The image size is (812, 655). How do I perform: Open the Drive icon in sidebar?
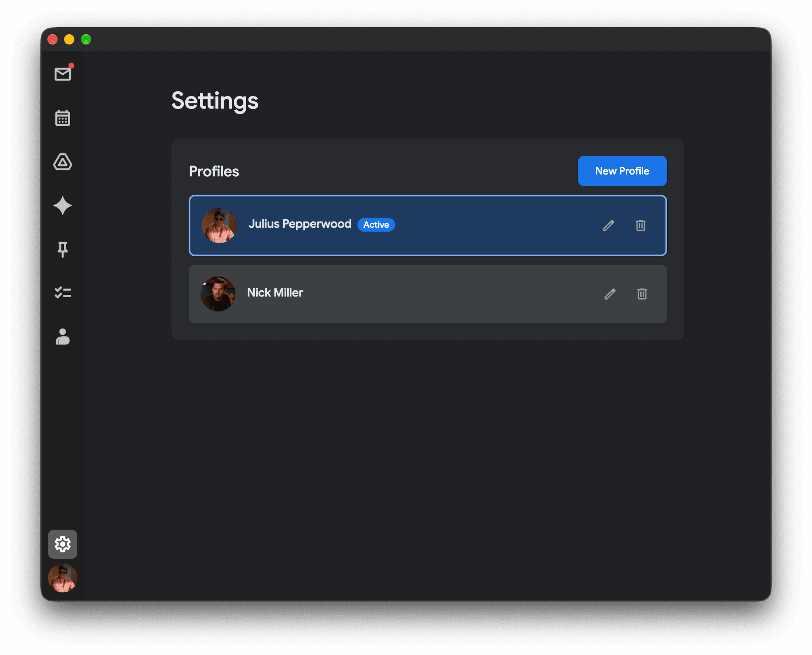63,162
